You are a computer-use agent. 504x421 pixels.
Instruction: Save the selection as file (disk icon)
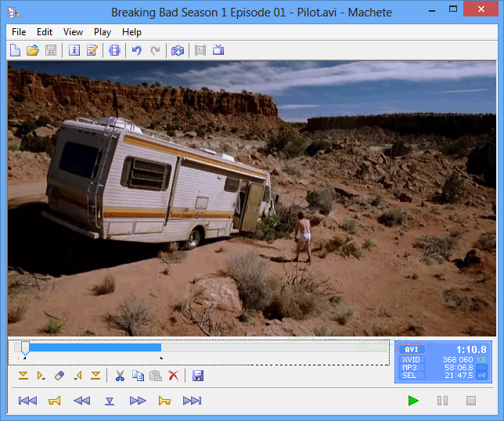[198, 376]
